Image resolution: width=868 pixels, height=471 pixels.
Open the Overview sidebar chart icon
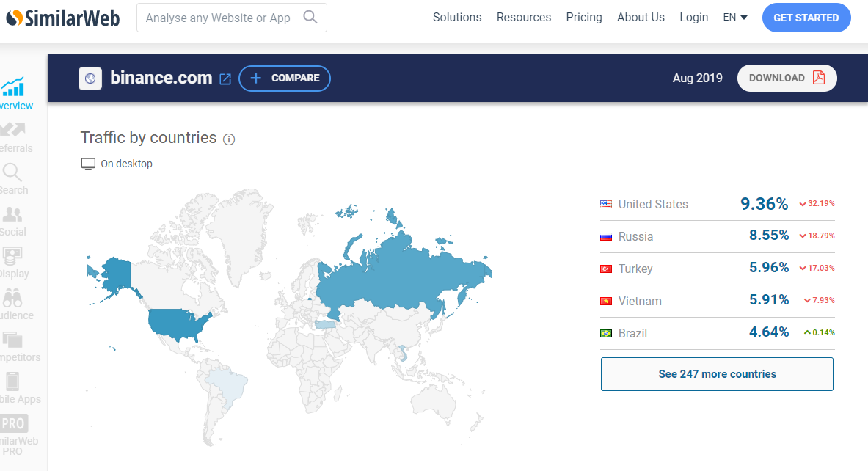pyautogui.click(x=12, y=87)
